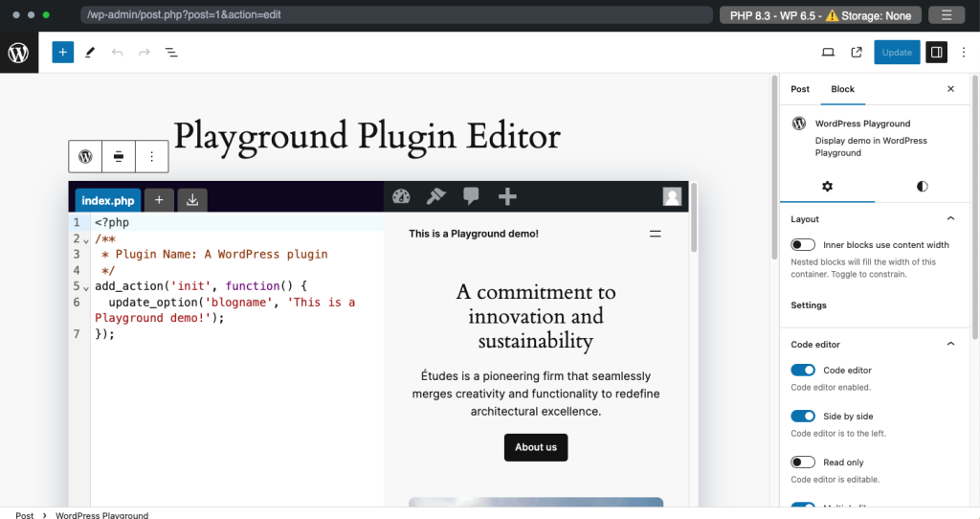This screenshot has height=519, width=980.
Task: Click the Redo arrow
Action: point(145,53)
